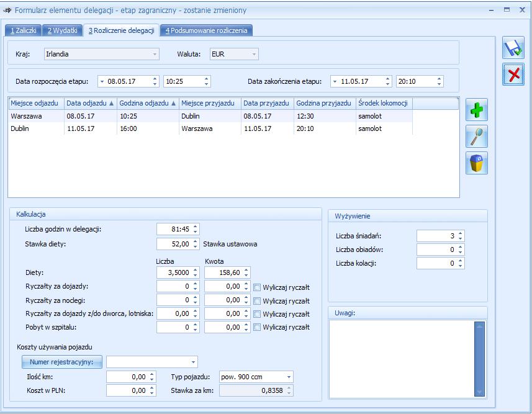
Task: Adjust the stage end date 11.05.17 spinner
Action: (x=387, y=81)
